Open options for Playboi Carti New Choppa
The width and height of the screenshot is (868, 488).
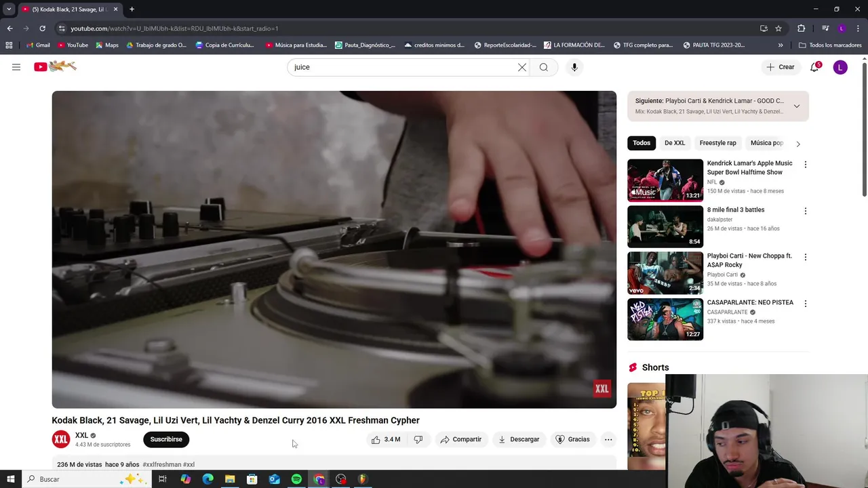(806, 257)
